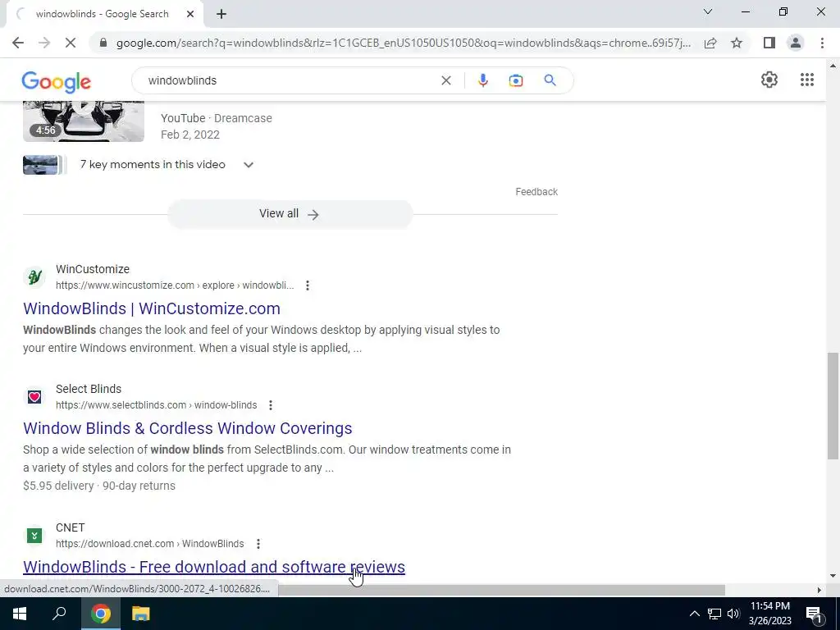Screen dimensions: 840x630
Task: Open Window Blinds & Cordless Window Coverings
Action: [x=188, y=428]
